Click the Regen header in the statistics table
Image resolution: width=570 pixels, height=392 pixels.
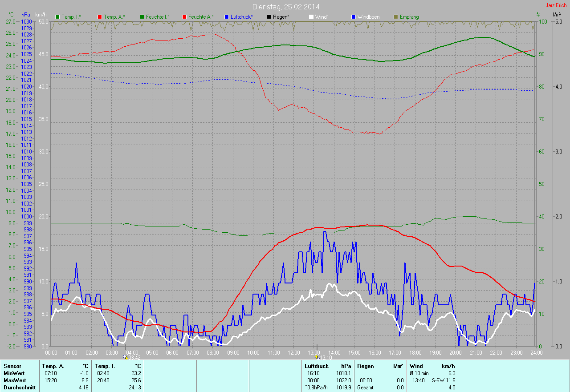tap(366, 366)
